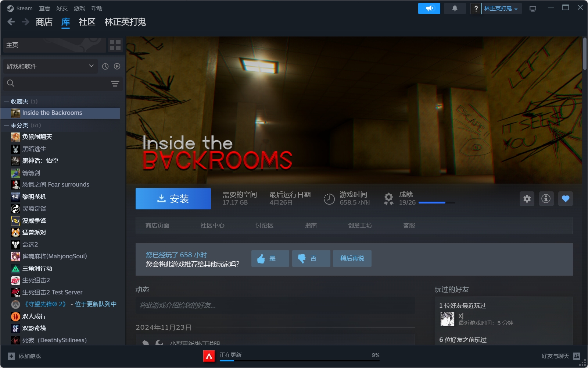Open the notifications bell
This screenshot has height=368, width=588.
pos(455,8)
